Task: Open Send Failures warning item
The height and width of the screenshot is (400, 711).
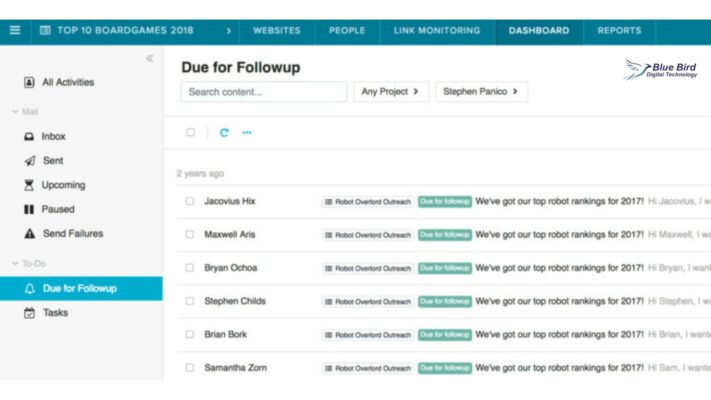Action: tap(71, 233)
